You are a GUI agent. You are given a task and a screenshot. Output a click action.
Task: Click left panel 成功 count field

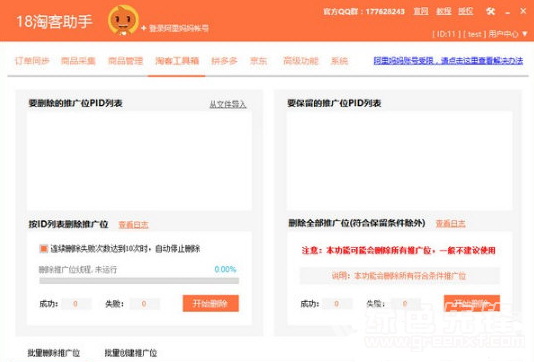pos(76,304)
